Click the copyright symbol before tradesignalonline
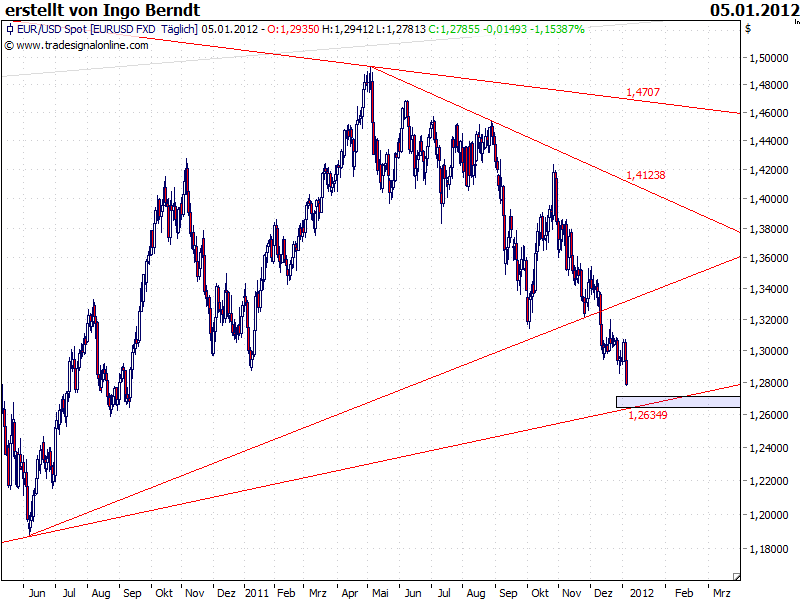The image size is (800, 600). click(x=9, y=45)
